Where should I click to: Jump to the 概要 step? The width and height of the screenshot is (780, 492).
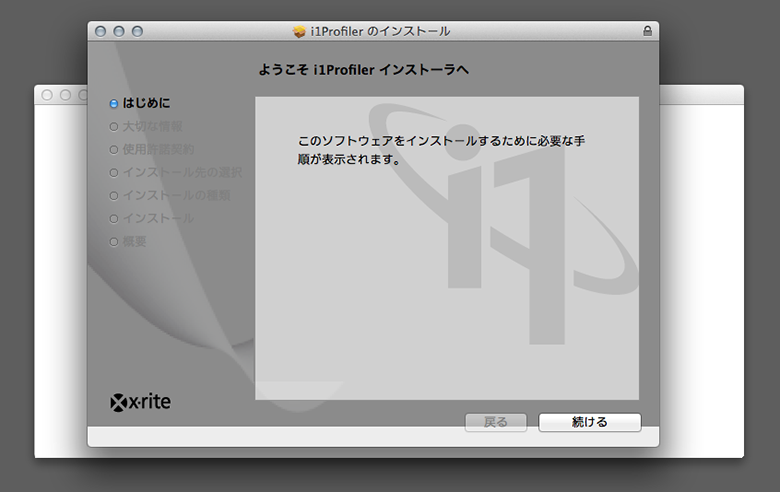coord(134,241)
